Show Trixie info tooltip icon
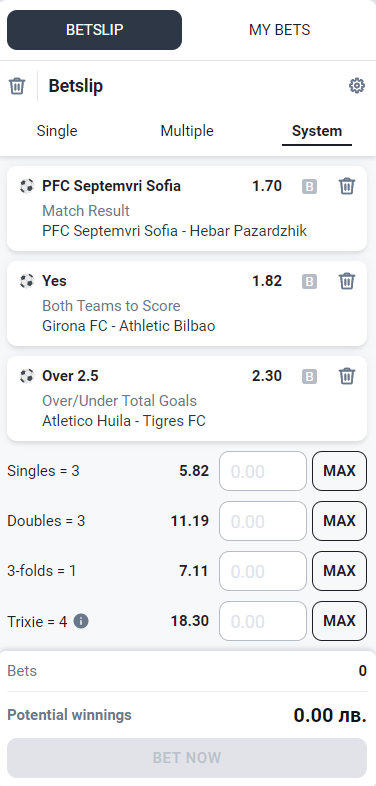 click(x=81, y=622)
